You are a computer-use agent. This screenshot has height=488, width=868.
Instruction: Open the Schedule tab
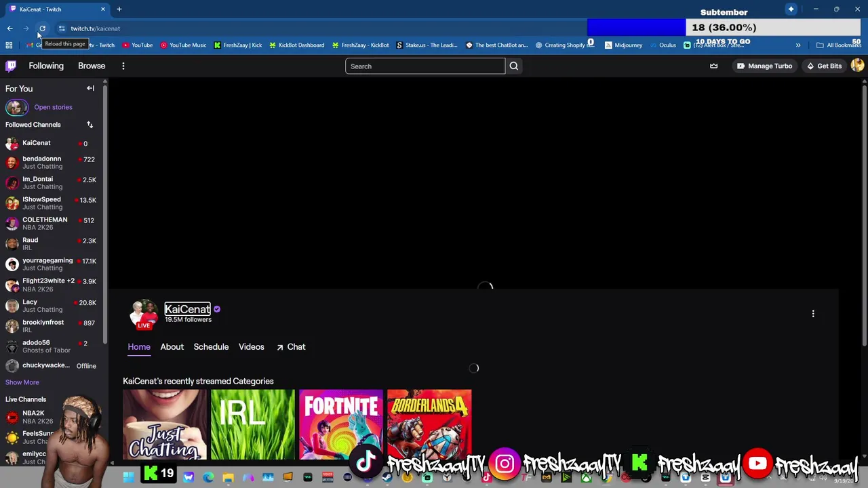pos(211,347)
